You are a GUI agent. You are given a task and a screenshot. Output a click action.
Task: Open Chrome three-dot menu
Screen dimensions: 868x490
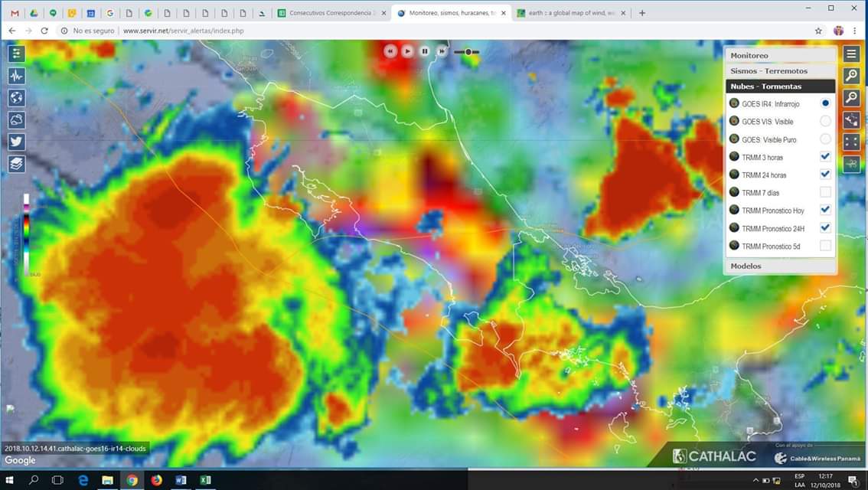855,31
